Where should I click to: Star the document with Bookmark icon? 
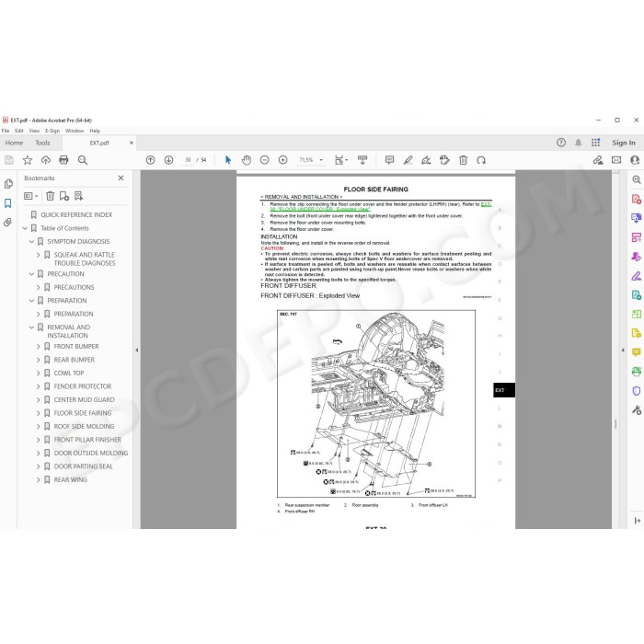(x=27, y=160)
